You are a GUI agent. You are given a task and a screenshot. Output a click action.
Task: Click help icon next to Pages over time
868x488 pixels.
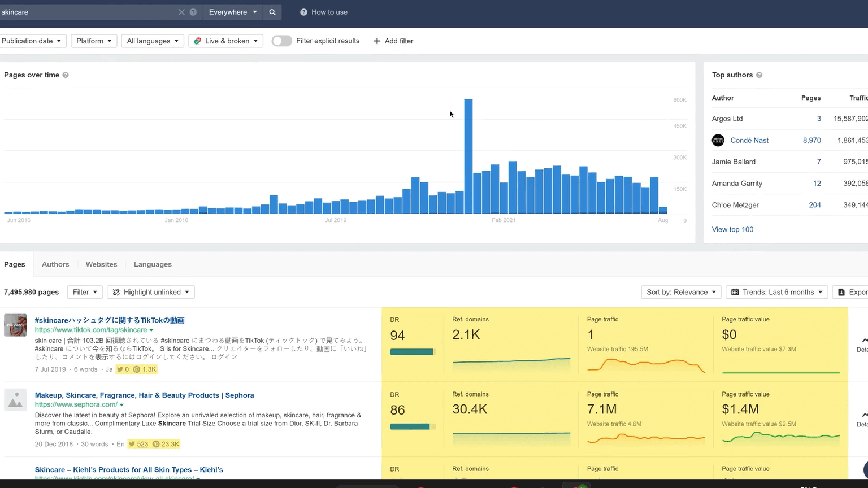pyautogui.click(x=66, y=75)
